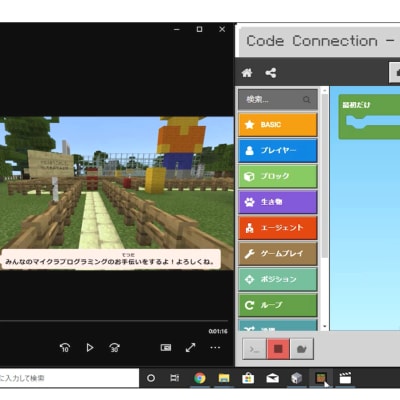The width and height of the screenshot is (400, 400).
Task: Open the ゲームプレイ block category
Action: click(x=278, y=254)
